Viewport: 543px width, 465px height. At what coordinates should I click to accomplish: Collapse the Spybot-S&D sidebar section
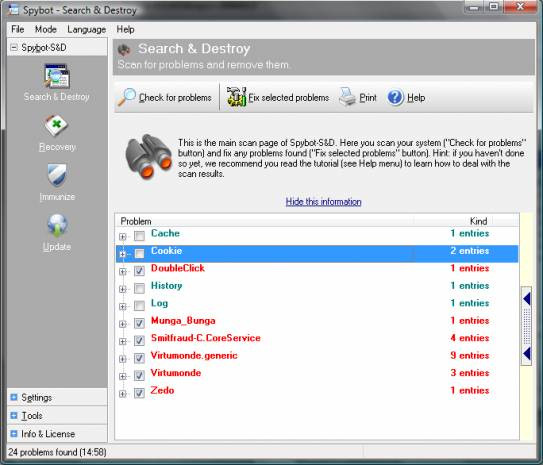(14, 47)
